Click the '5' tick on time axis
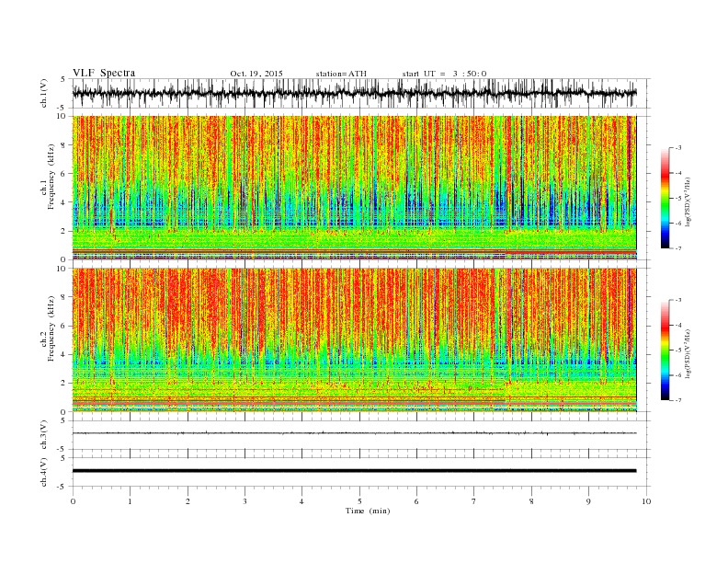This screenshot has width=728, height=563. (x=359, y=501)
